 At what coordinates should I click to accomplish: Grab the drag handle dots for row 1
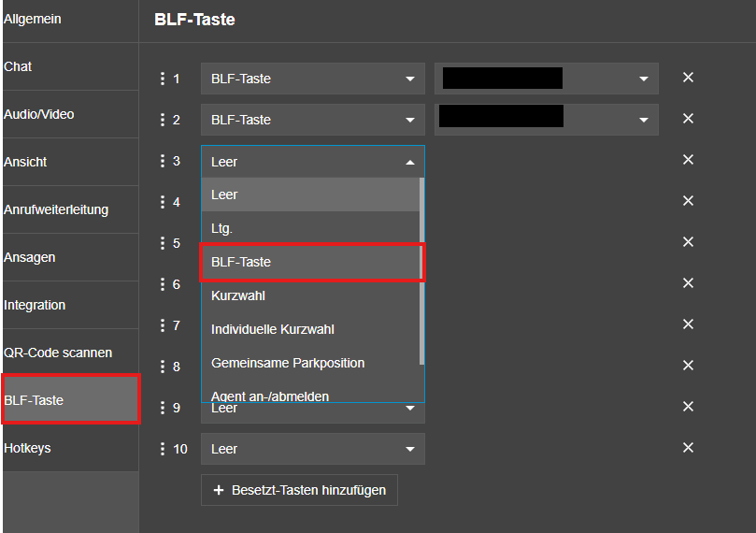coord(162,79)
